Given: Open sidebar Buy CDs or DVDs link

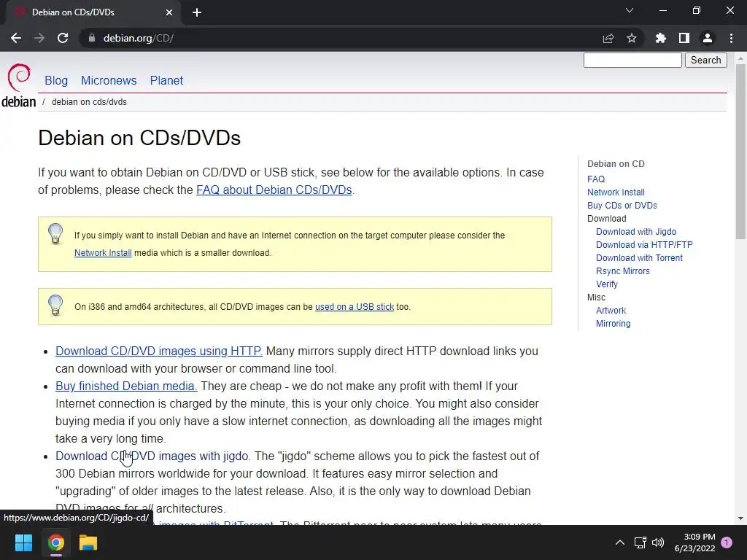Looking at the screenshot, I should (622, 205).
